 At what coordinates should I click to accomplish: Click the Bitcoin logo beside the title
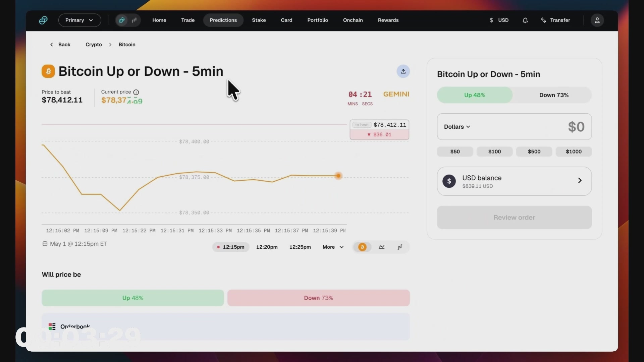tap(48, 71)
